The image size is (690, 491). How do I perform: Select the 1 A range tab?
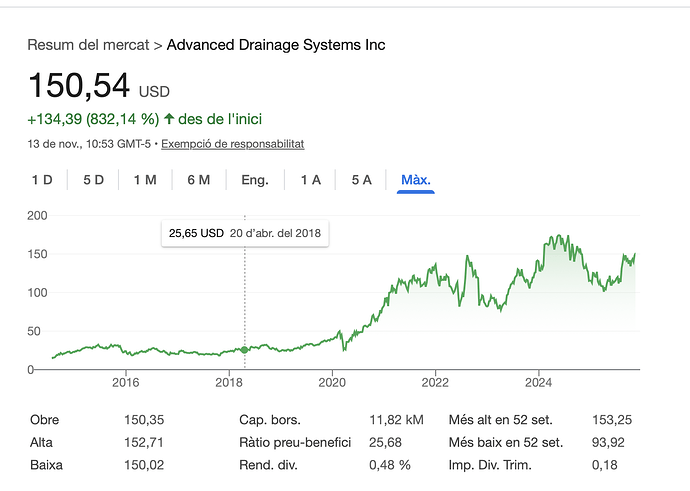[x=311, y=180]
